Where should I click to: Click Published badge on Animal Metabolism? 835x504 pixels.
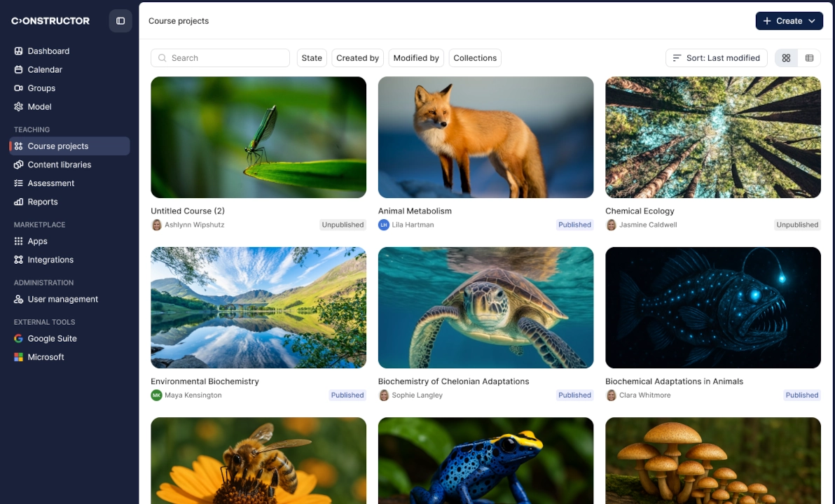point(574,225)
